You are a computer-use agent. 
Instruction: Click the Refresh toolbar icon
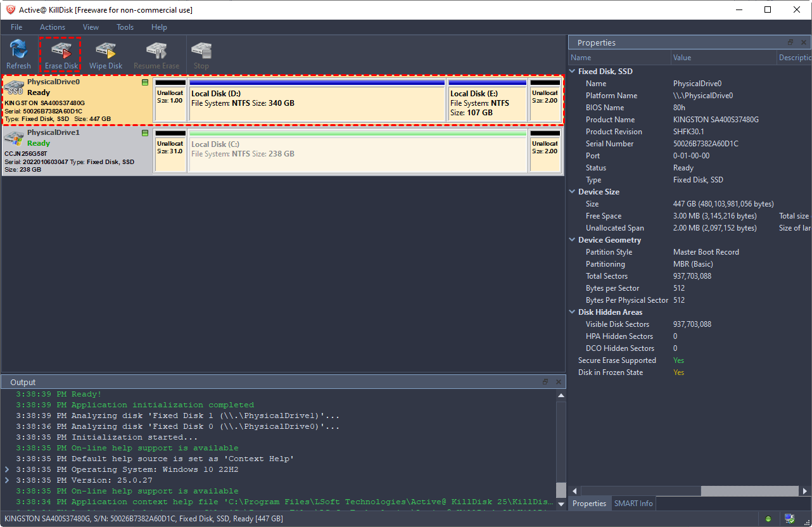18,51
